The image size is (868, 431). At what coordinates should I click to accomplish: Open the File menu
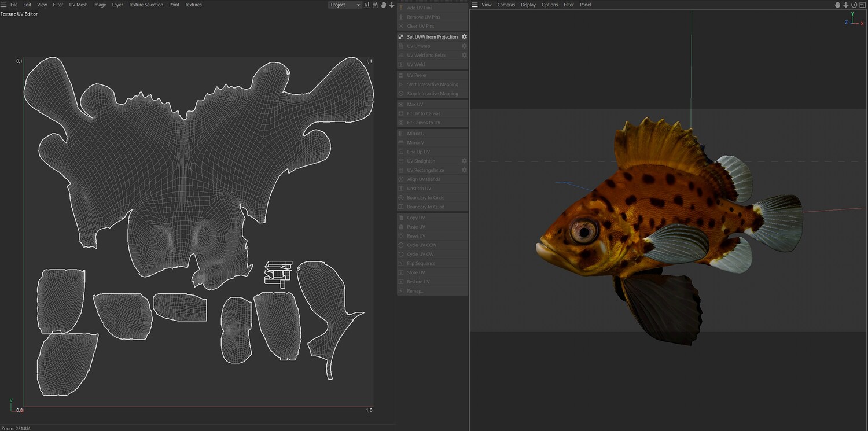point(14,5)
